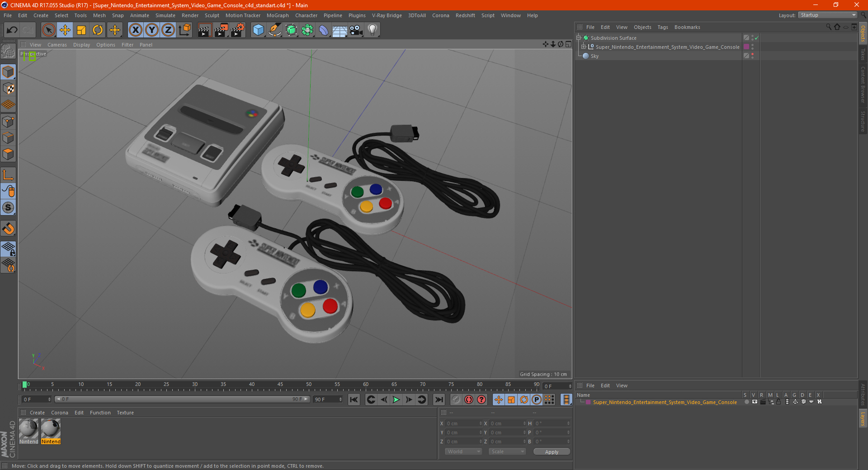This screenshot has width=868, height=470.
Task: Toggle Super_Nintendo object visibility dots
Action: (x=752, y=47)
